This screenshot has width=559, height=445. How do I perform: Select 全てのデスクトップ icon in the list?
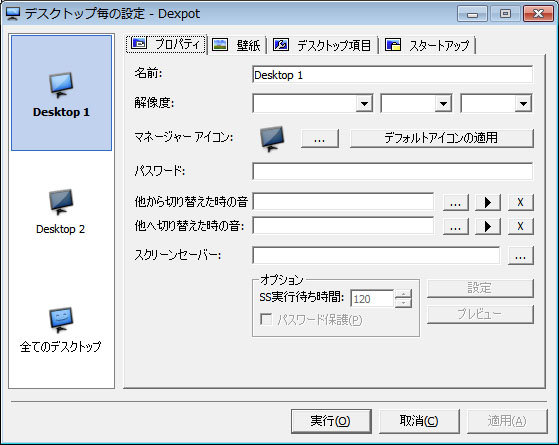coord(61,319)
